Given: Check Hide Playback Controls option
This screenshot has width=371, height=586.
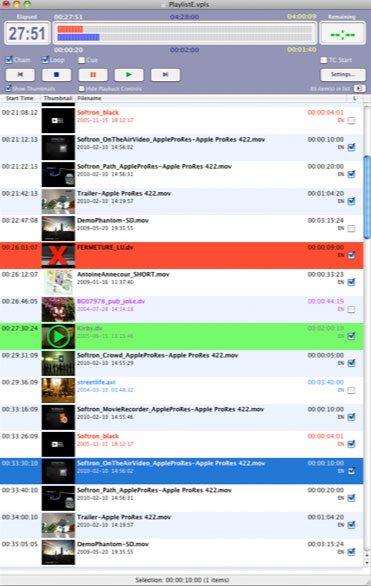Looking at the screenshot, I should point(81,89).
